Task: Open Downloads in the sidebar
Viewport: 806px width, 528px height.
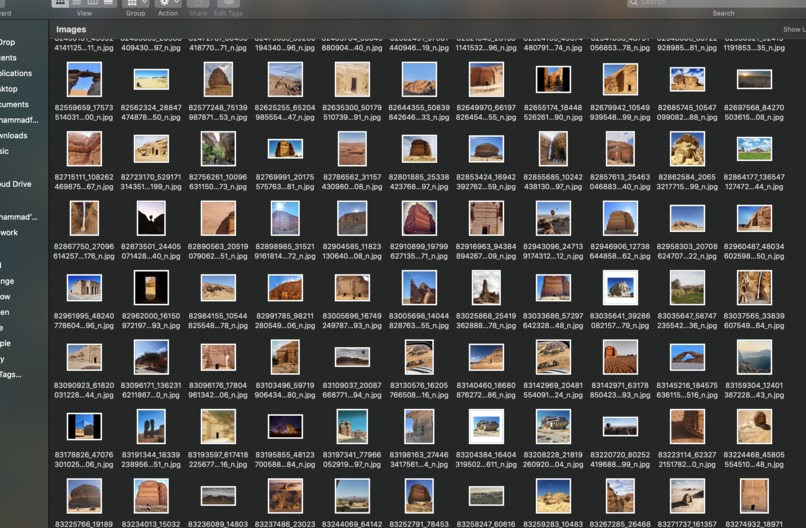Action: click(x=13, y=135)
